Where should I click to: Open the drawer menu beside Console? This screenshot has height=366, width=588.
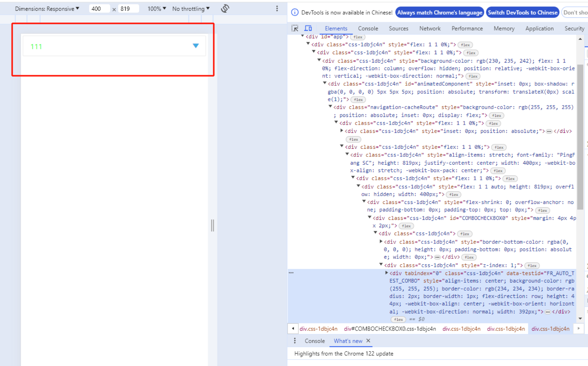[x=295, y=341]
